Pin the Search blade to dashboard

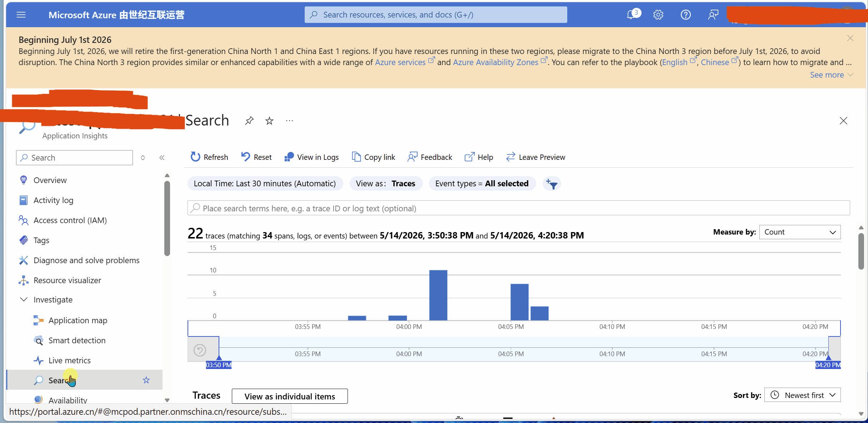pos(249,121)
